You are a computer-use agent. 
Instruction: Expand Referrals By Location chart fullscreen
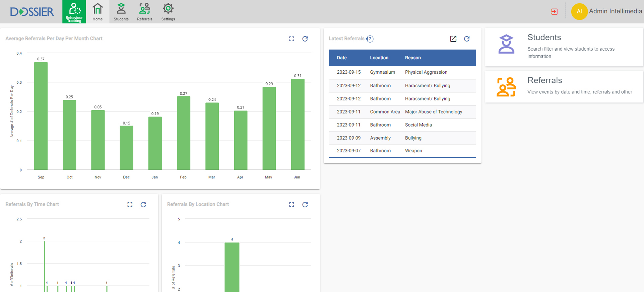[292, 205]
